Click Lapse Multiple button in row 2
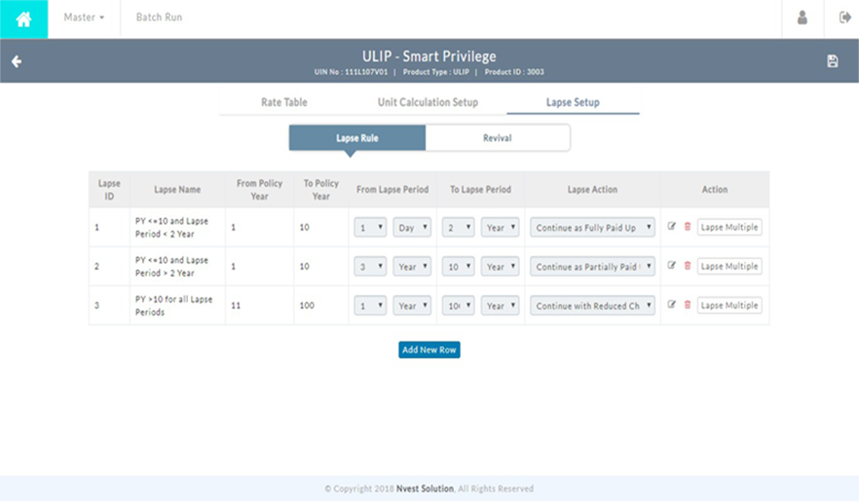This screenshot has height=504, width=859. (729, 267)
